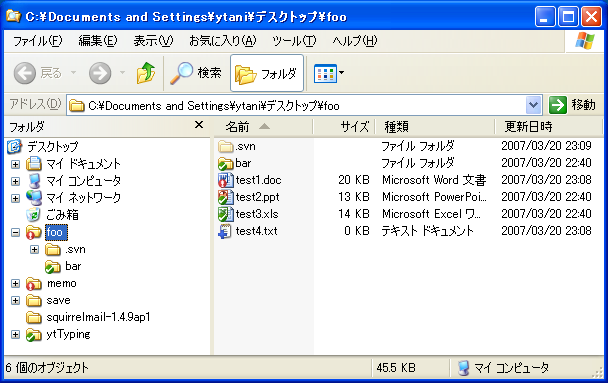The image size is (608, 383).
Task: Click the Forward arrow icon
Action: pos(100,73)
